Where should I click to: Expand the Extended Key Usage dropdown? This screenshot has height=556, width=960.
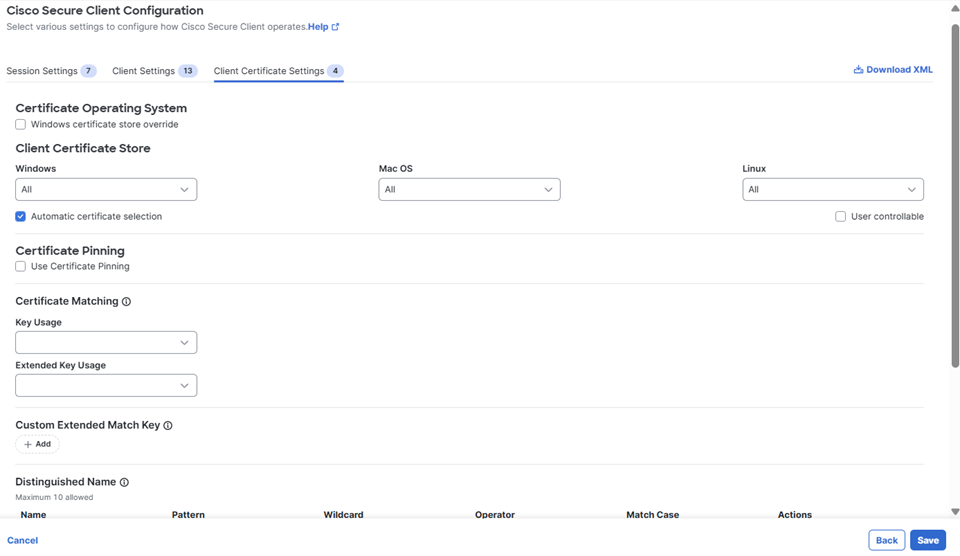(x=106, y=385)
